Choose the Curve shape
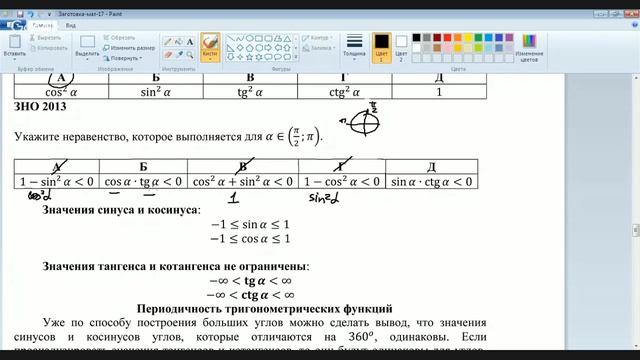 click(x=240, y=39)
